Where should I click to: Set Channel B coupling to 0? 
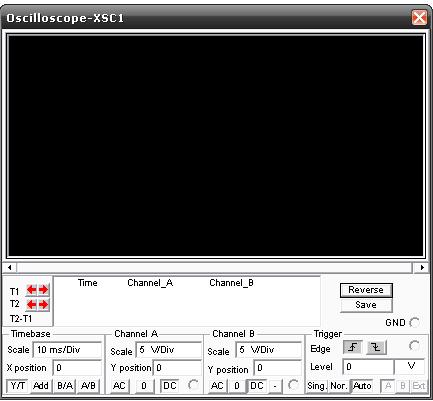click(237, 386)
